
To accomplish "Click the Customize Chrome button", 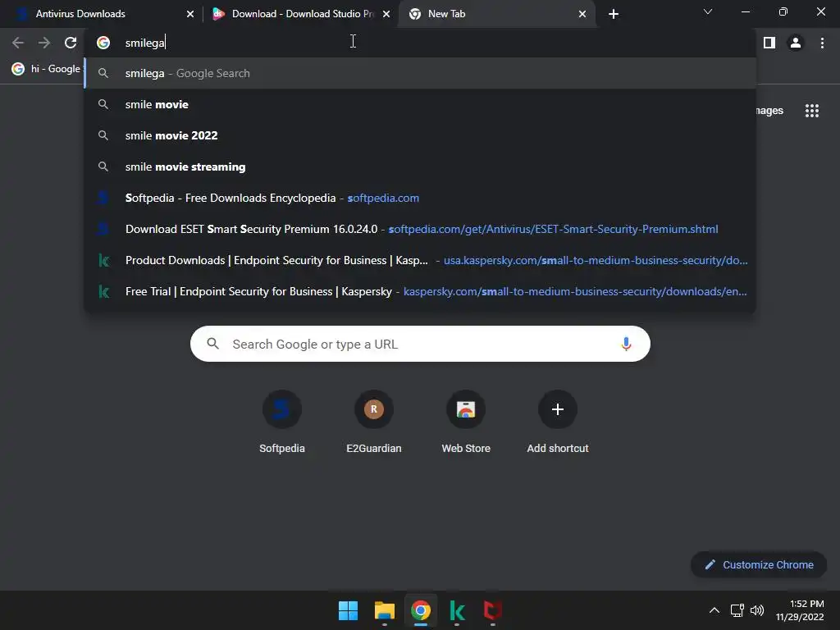I will point(759,564).
